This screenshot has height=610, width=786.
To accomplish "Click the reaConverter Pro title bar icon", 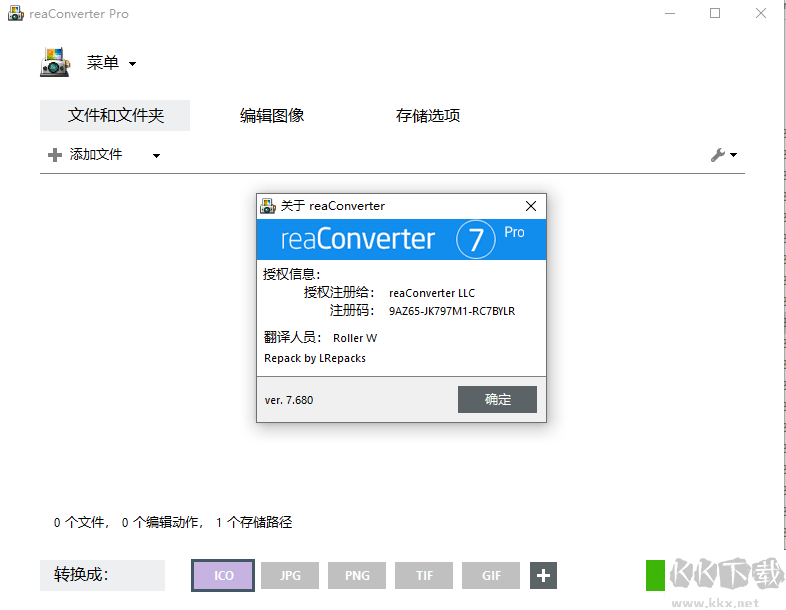I will tap(16, 14).
